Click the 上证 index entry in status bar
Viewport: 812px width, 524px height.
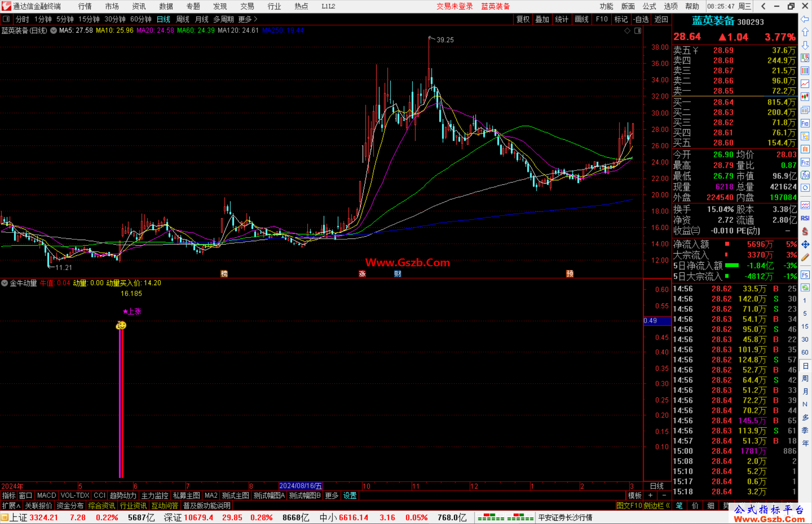(18, 517)
